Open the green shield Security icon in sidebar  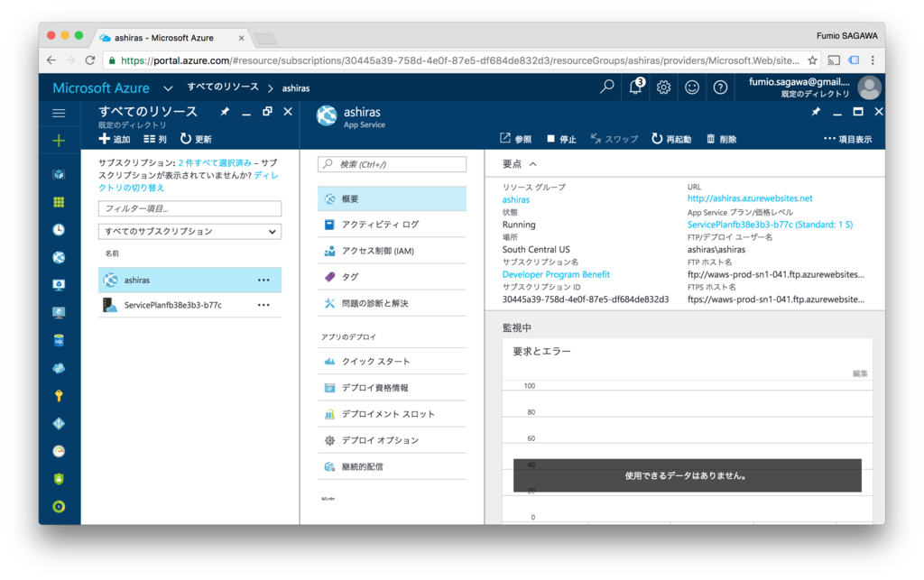tap(59, 479)
